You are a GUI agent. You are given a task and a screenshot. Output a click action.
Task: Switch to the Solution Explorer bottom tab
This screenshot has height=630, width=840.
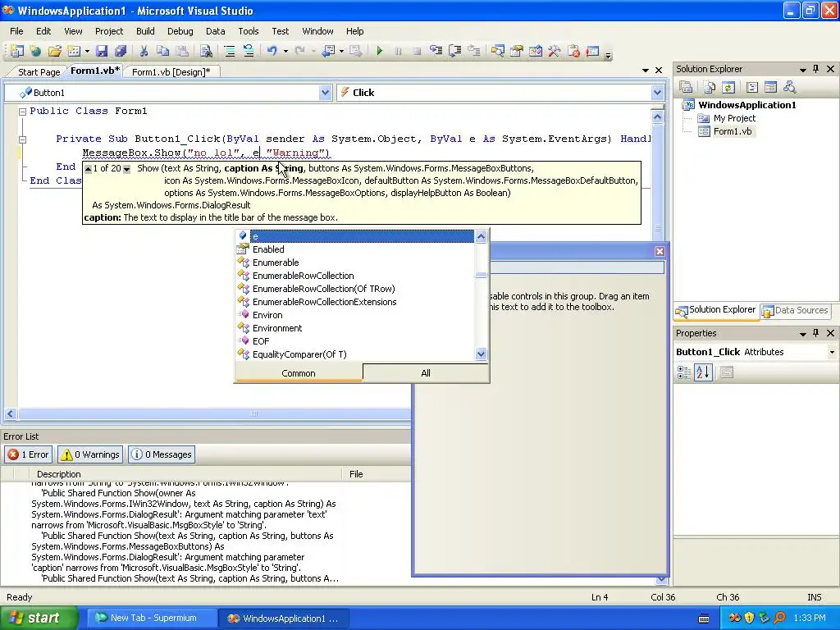716,309
